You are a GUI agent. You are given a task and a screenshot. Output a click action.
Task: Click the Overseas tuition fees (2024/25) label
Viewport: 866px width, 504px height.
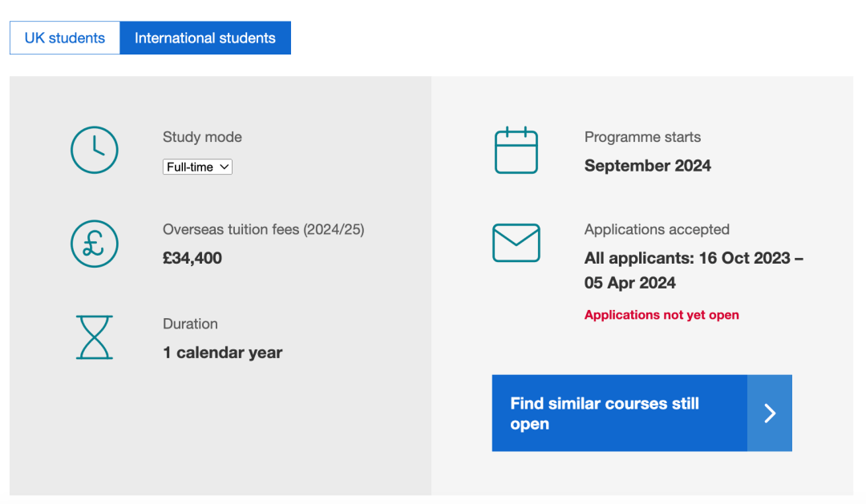(x=263, y=229)
